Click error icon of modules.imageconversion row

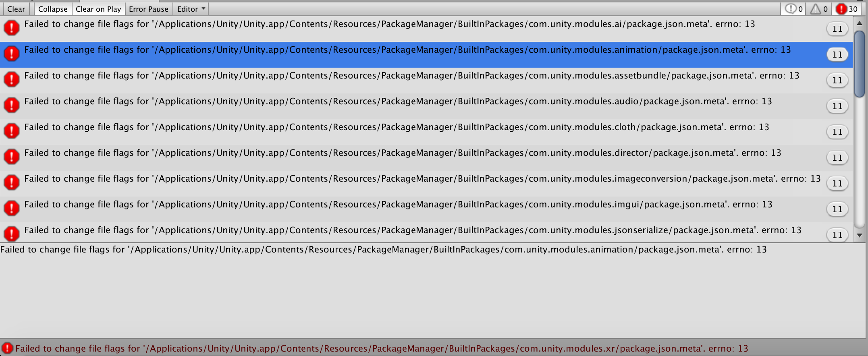[x=12, y=182]
